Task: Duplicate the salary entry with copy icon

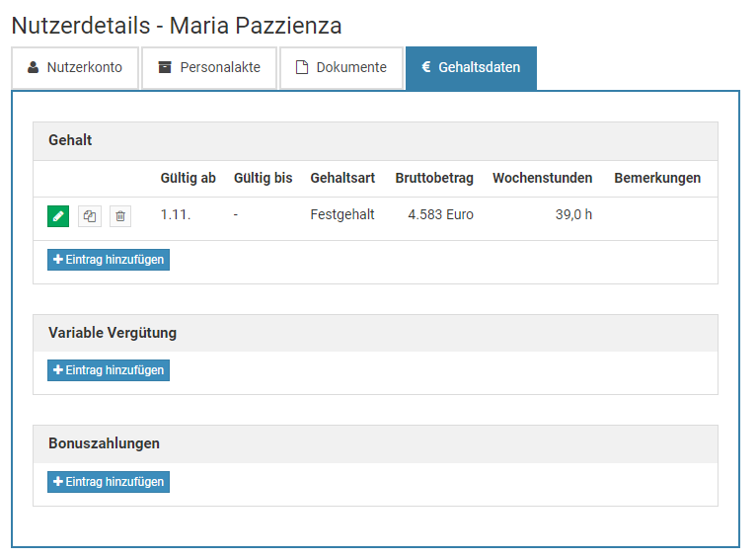Action: click(89, 215)
